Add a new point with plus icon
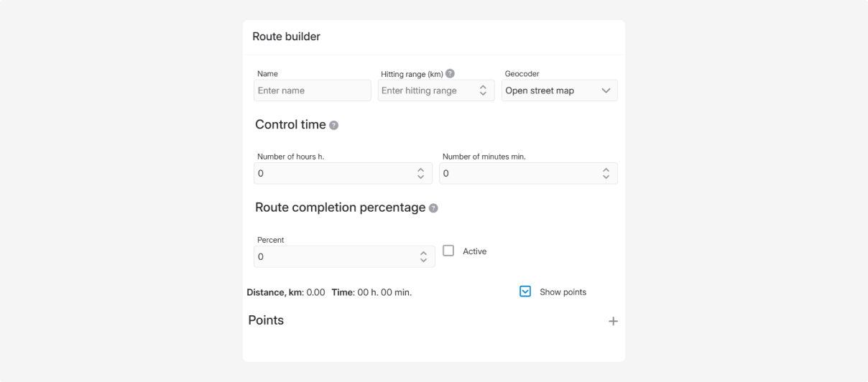The image size is (868, 382). click(613, 322)
